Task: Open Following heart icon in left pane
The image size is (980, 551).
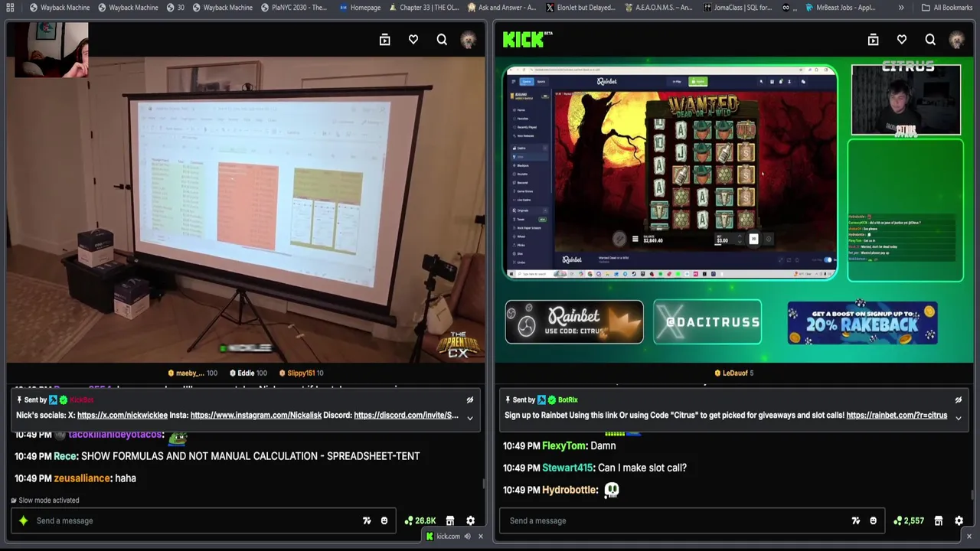Action: click(x=413, y=40)
